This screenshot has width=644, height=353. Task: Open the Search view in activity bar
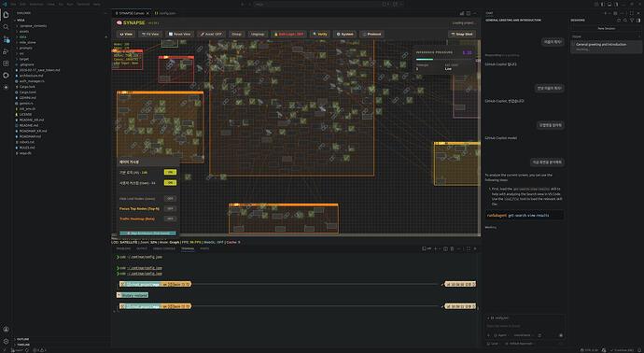[6, 27]
